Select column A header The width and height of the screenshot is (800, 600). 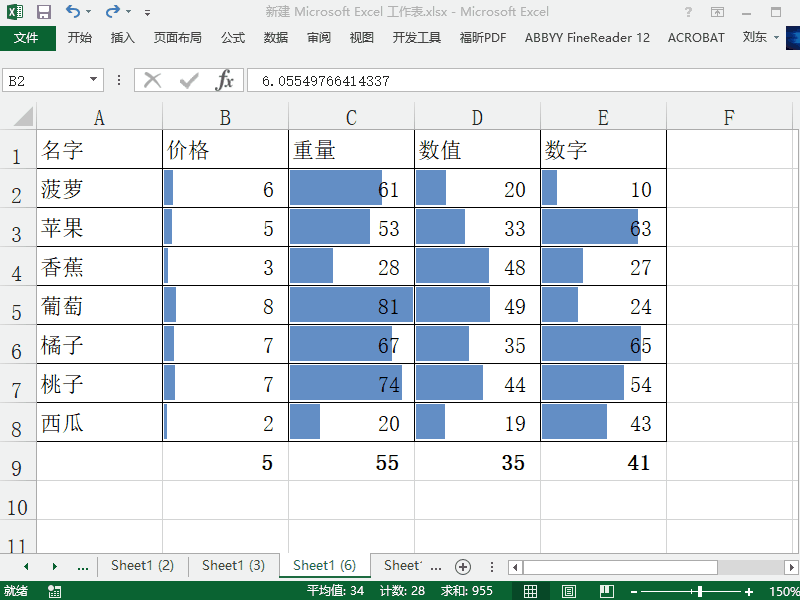tap(99, 117)
